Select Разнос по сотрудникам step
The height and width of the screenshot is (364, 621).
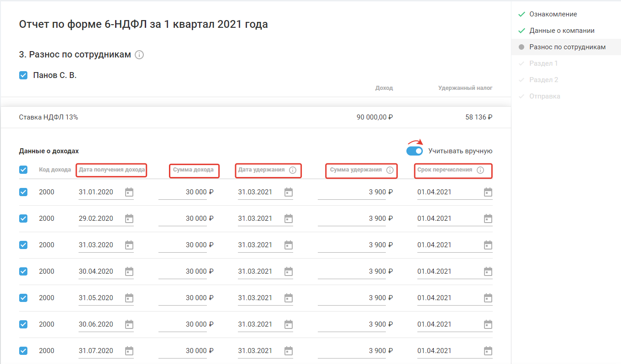tap(567, 47)
